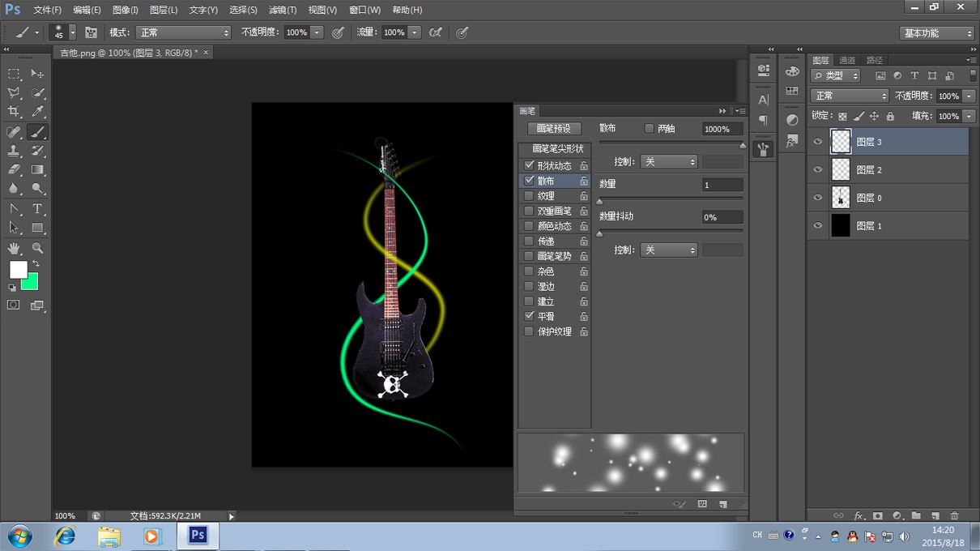
Task: Open the 滤镜(T) menu
Action: (x=282, y=10)
